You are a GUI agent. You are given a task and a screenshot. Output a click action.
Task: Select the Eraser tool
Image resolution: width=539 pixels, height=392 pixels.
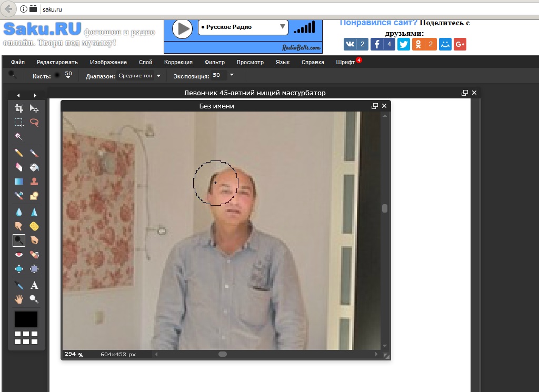point(19,167)
